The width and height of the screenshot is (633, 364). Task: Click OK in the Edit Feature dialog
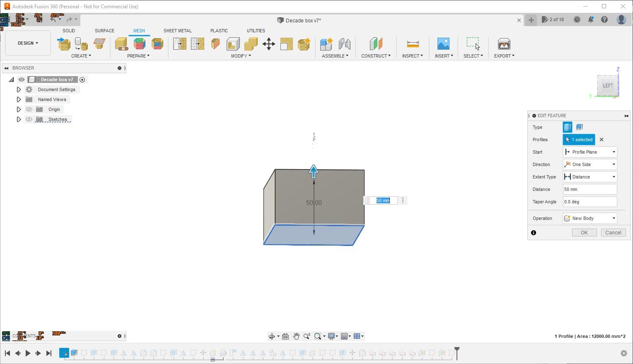click(x=584, y=233)
